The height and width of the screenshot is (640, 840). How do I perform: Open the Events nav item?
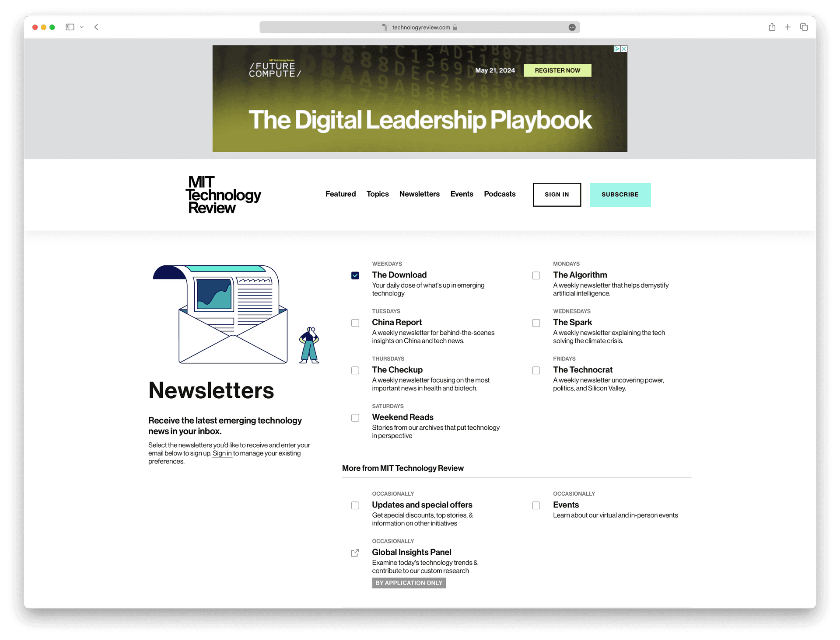[x=462, y=194]
